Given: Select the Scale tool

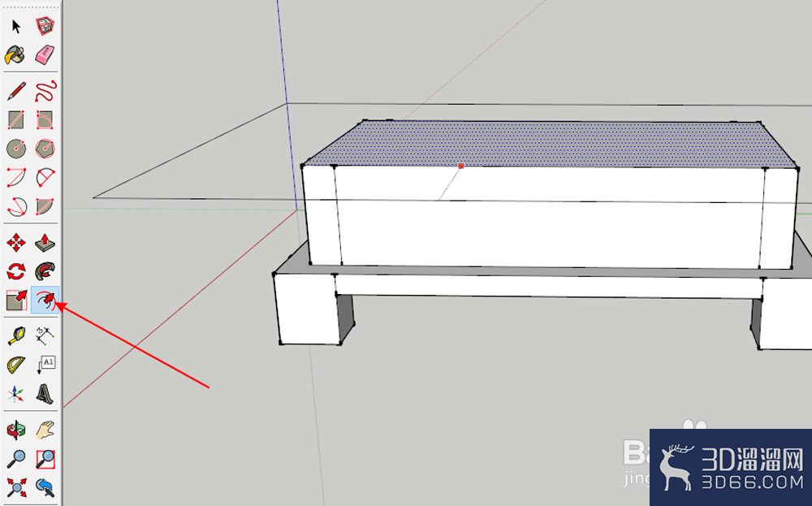Looking at the screenshot, I should [x=16, y=300].
